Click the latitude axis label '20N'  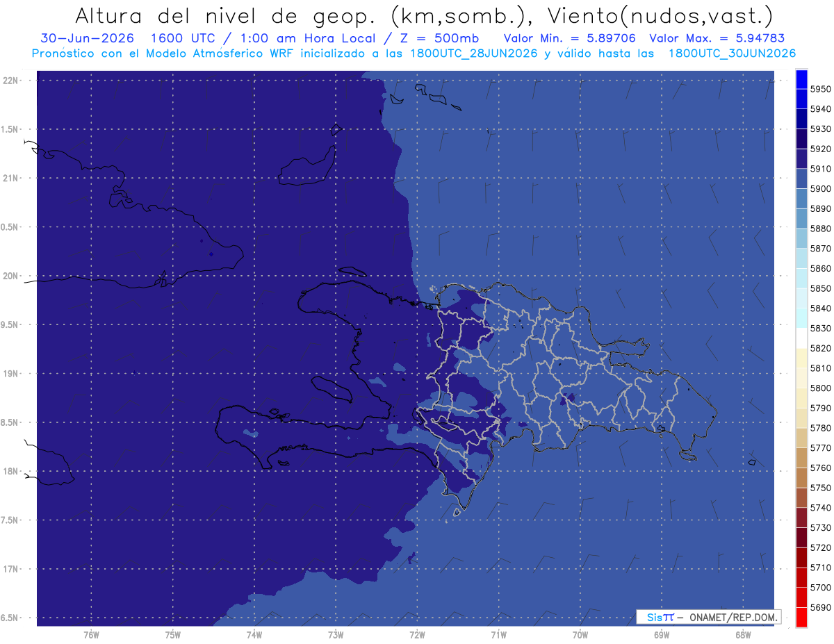tap(10, 276)
